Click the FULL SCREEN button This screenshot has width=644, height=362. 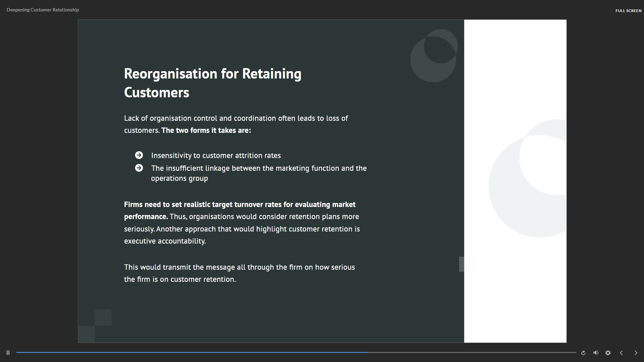(x=628, y=11)
